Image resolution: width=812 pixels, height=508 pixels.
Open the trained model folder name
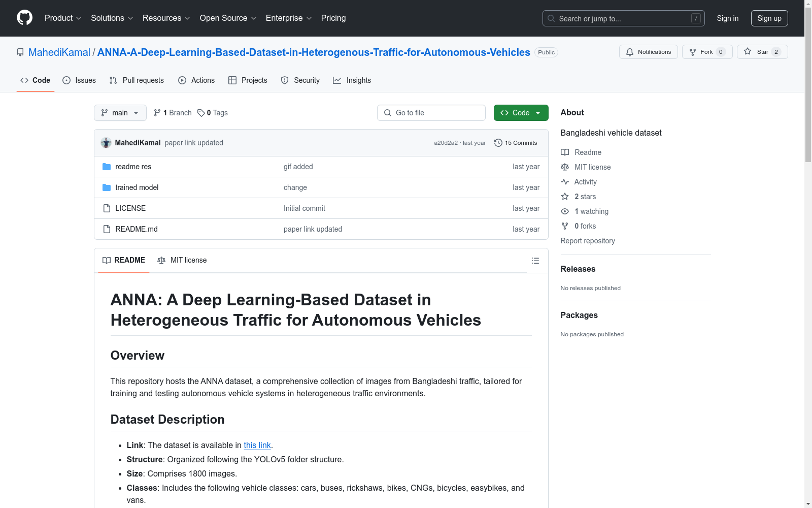coord(137,187)
